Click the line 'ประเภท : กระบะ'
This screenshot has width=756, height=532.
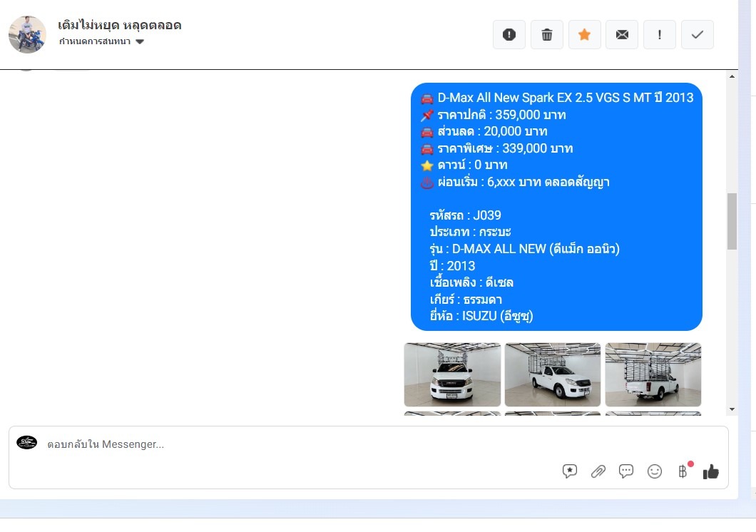(470, 232)
